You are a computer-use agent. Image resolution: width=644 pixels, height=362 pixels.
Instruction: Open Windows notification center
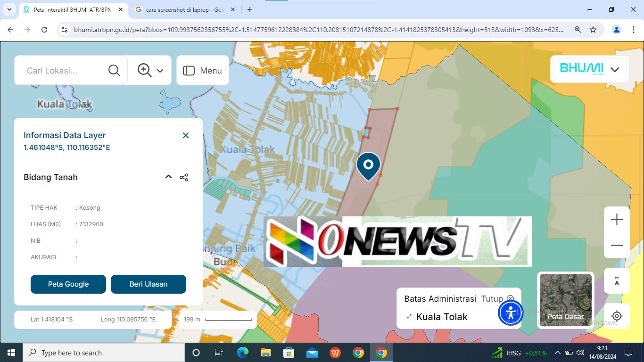pyautogui.click(x=628, y=353)
